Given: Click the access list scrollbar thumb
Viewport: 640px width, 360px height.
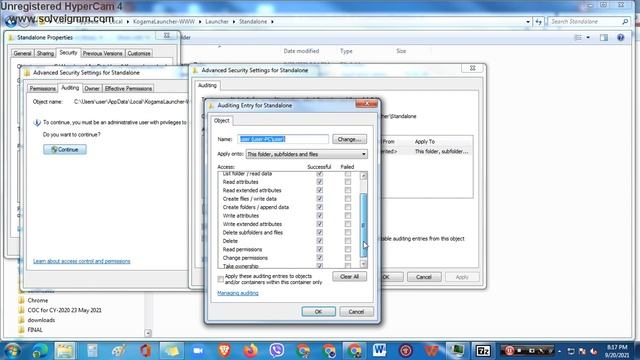Looking at the screenshot, I should [363, 225].
